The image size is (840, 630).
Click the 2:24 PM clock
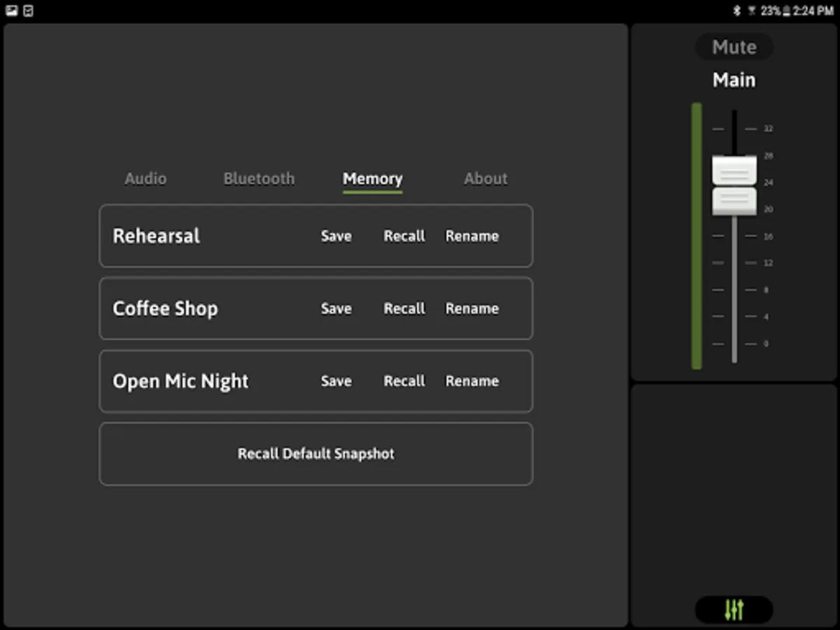click(x=813, y=10)
